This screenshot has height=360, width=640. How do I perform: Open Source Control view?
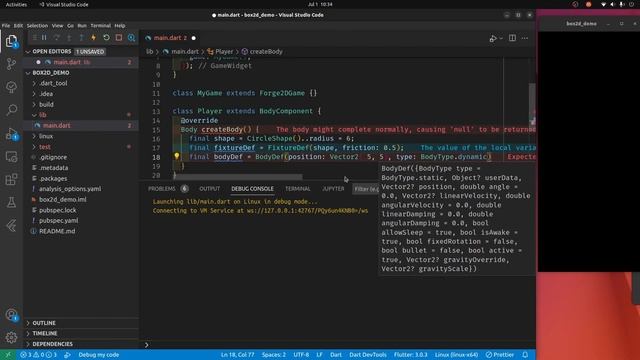pyautogui.click(x=11, y=64)
